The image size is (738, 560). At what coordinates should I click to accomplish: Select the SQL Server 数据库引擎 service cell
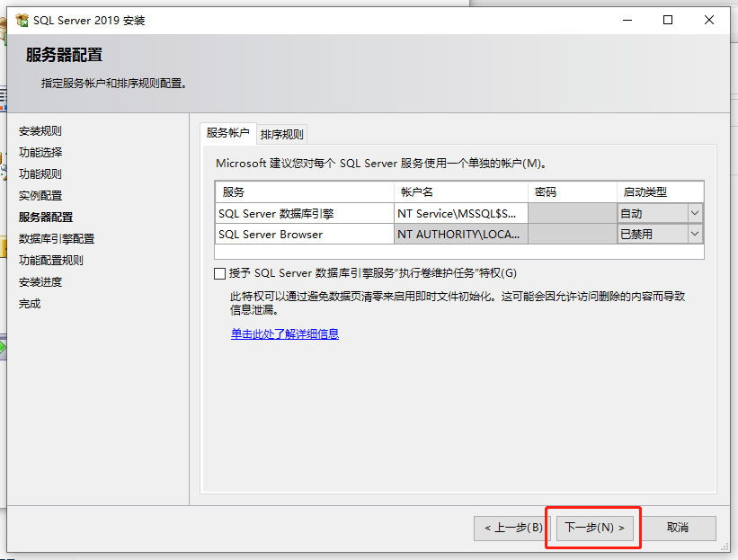[x=305, y=214]
